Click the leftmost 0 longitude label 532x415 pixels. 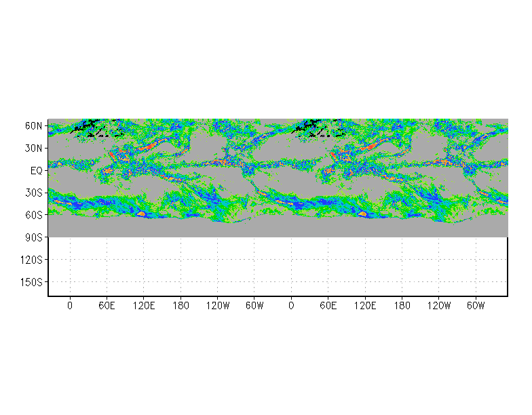(70, 307)
